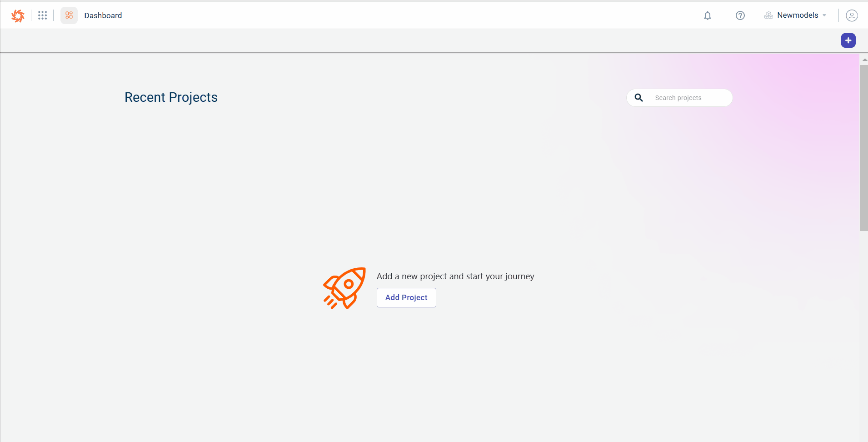Open the Newmodels workspace selector

[x=797, y=15]
